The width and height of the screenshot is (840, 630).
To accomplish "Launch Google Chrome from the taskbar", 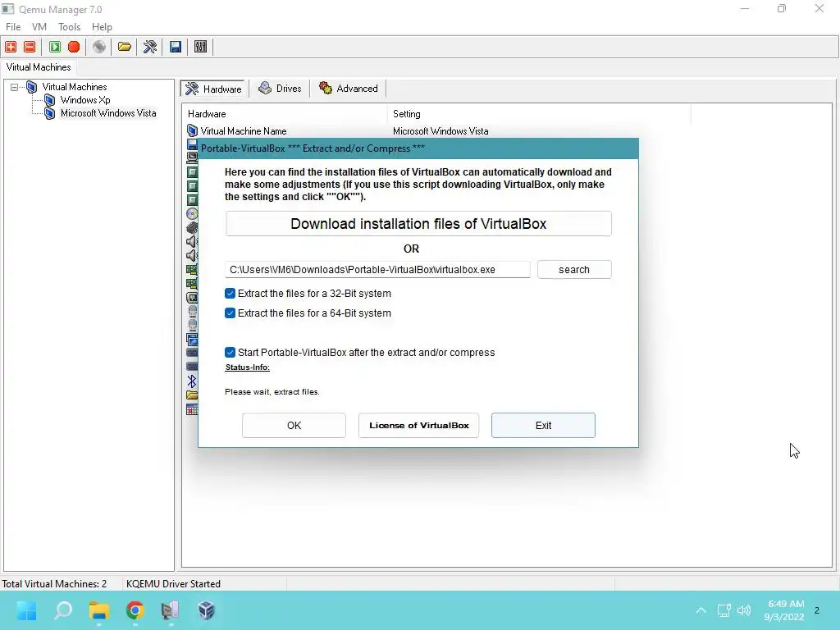I will pyautogui.click(x=135, y=610).
